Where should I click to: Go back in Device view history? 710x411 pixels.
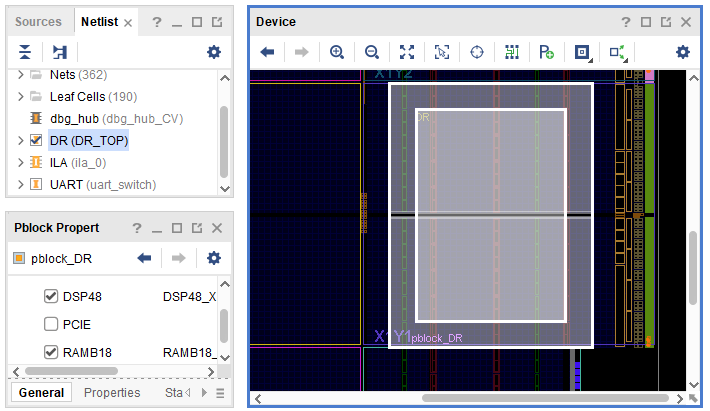[267, 52]
